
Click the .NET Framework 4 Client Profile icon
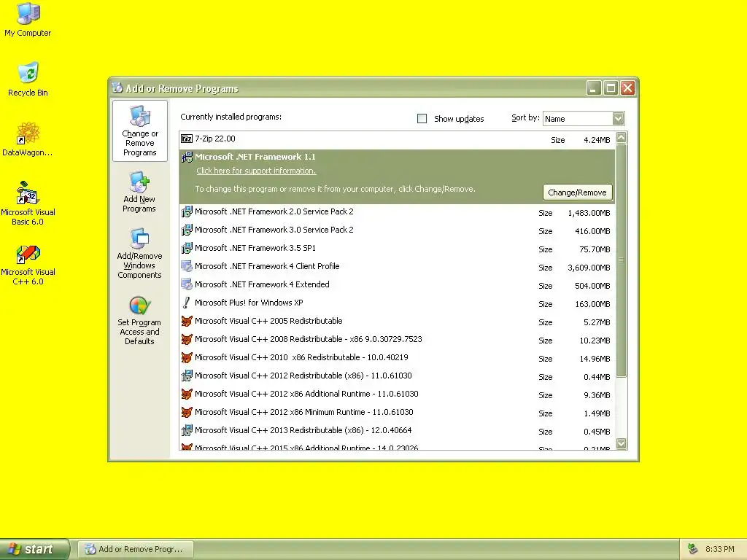187,266
